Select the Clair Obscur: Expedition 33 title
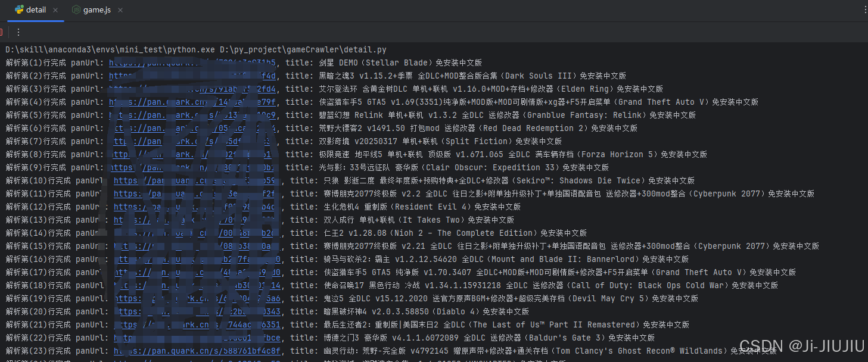This screenshot has height=362, width=868. [x=463, y=167]
